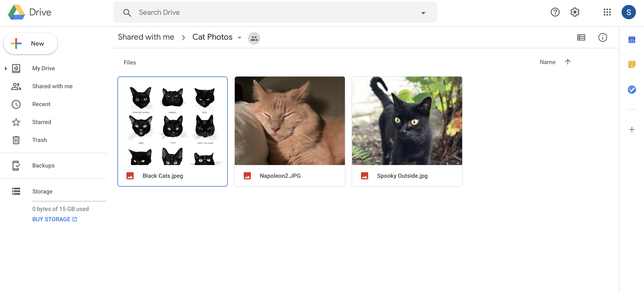
Task: Open Google Keep side panel icon
Action: pos(631,65)
